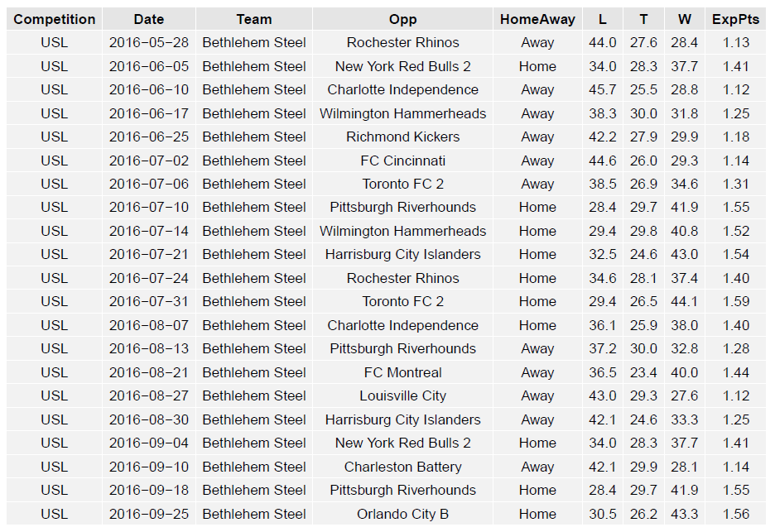This screenshot has width=775, height=532.
Task: Click the T column header
Action: click(x=643, y=19)
